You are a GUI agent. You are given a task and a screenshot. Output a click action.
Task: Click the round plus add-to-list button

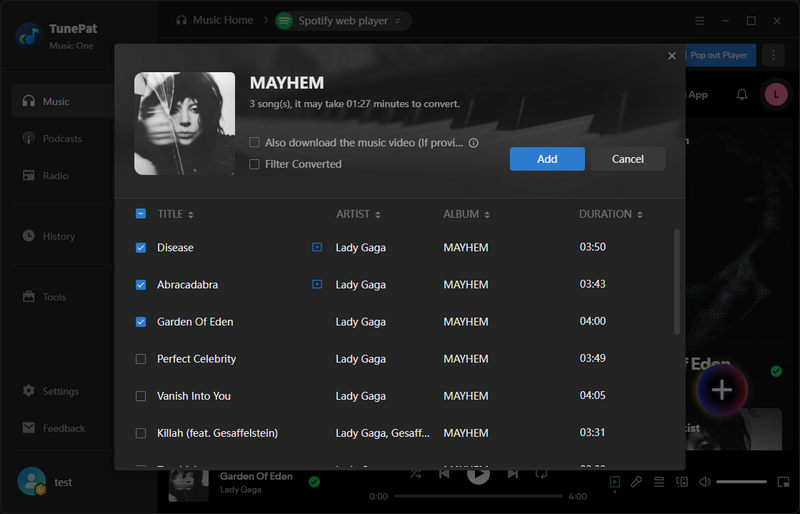tap(722, 390)
